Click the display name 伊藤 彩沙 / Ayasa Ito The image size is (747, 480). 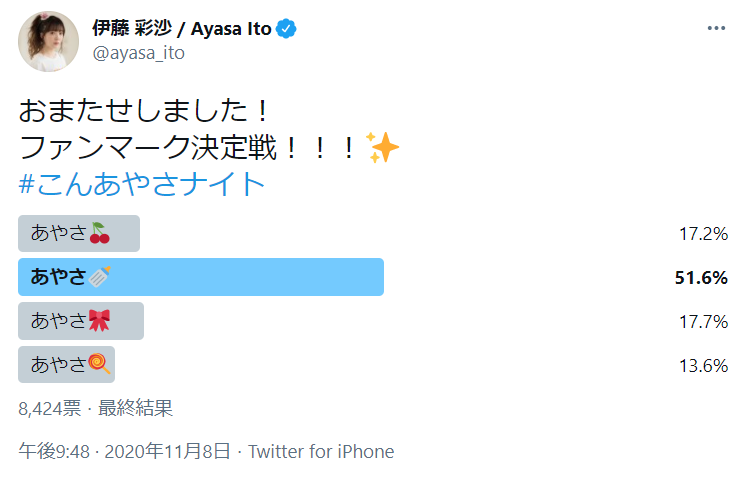[181, 29]
